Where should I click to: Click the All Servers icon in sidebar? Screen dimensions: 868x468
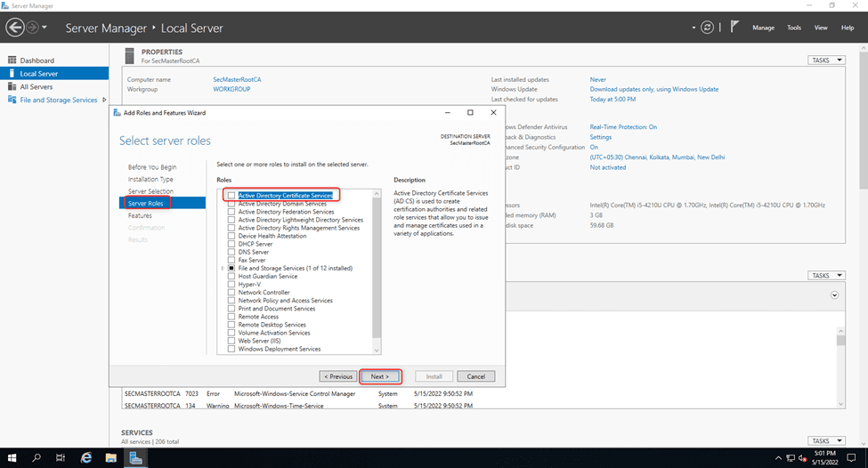[x=12, y=86]
